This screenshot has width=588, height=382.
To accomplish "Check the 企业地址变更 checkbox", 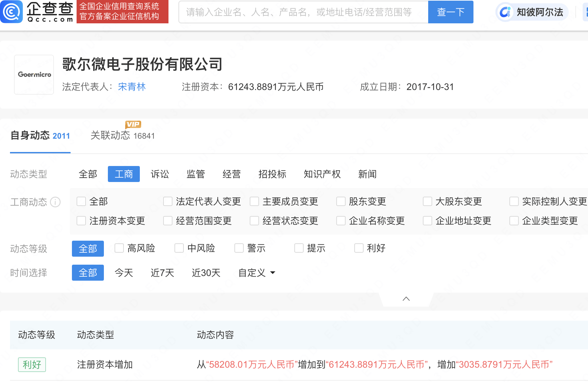I will coord(428,221).
